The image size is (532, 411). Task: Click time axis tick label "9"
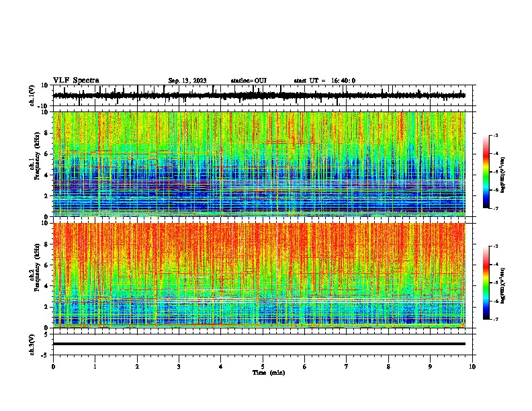tap(430, 367)
